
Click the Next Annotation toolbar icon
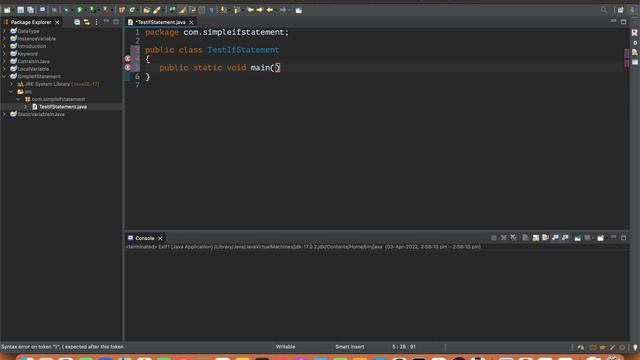point(223,10)
